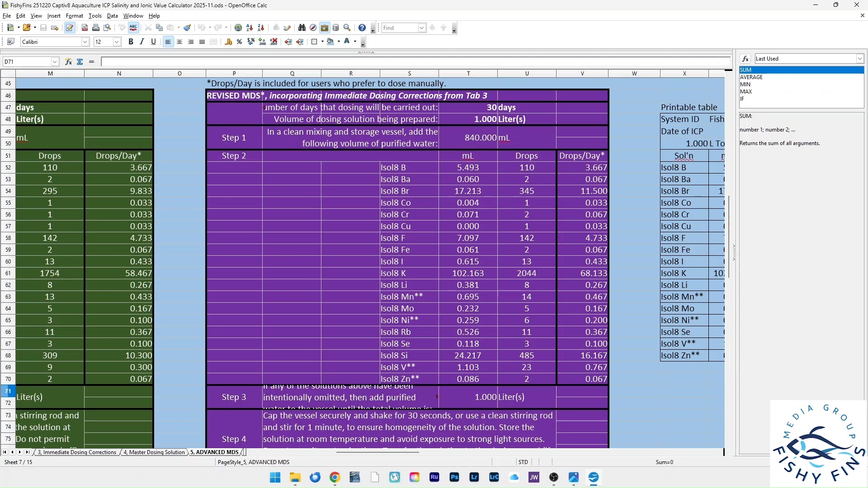Click the Print File Directly icon
Screen dimensions: 868x488
click(x=96, y=28)
